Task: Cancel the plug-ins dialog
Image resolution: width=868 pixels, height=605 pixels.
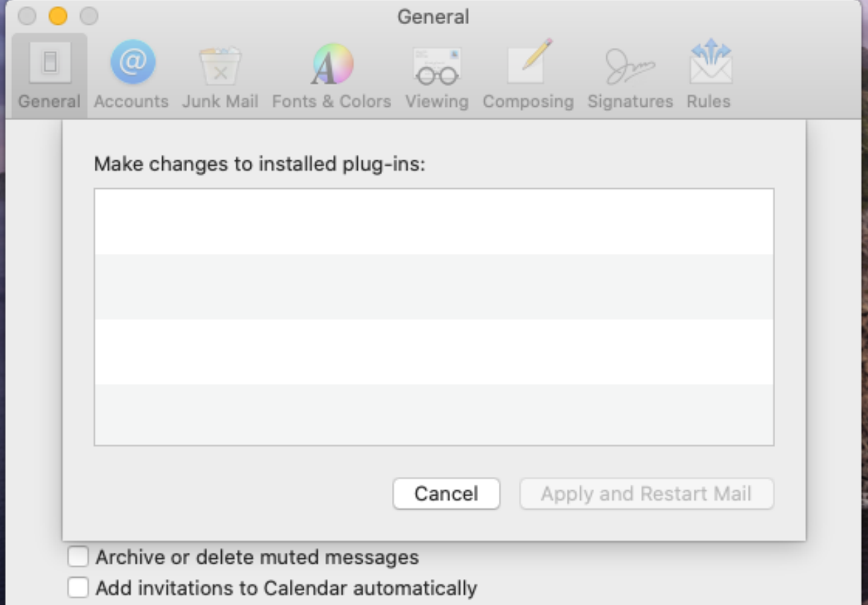Action: [x=447, y=493]
